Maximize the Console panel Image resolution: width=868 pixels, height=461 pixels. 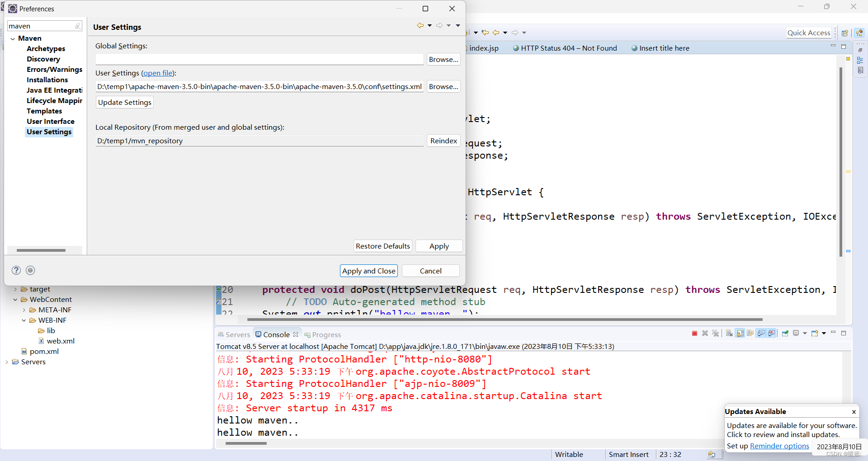pyautogui.click(x=844, y=333)
